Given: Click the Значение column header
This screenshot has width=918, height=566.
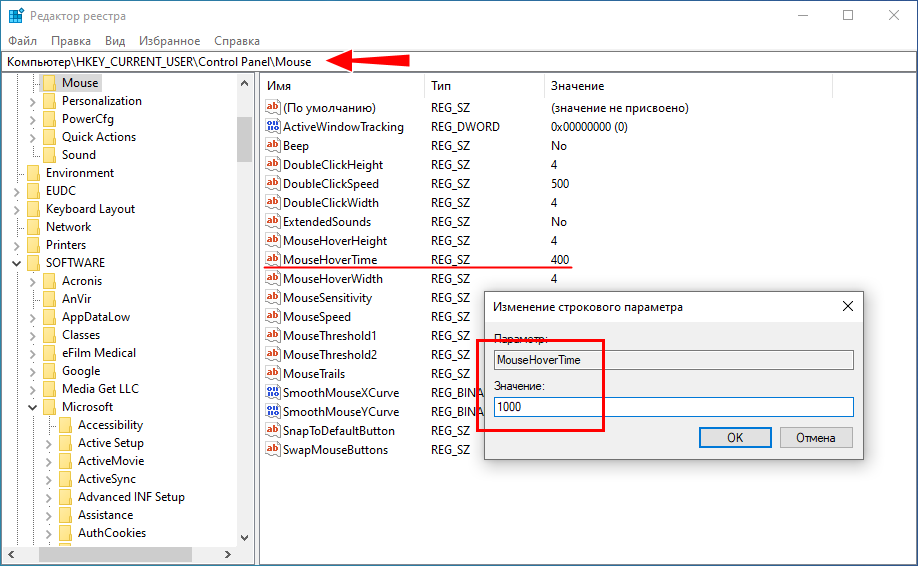Looking at the screenshot, I should click(688, 86).
